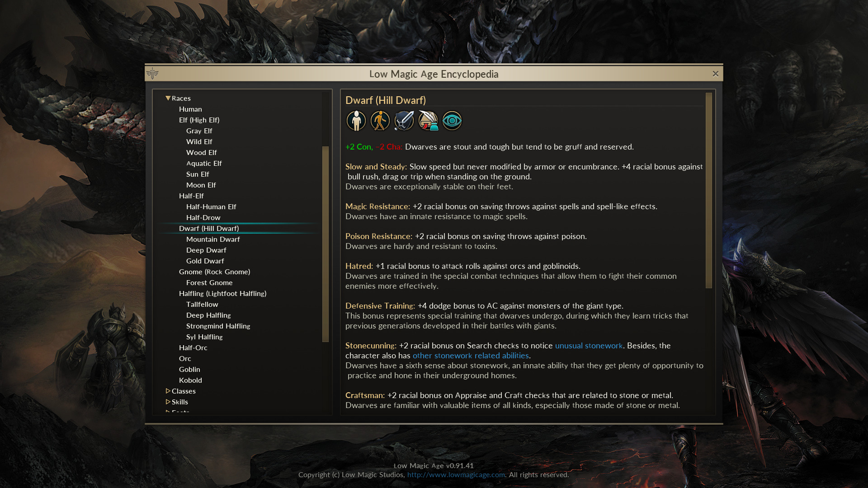Collapse the Races tree node
The height and width of the screenshot is (488, 868).
[x=168, y=98]
